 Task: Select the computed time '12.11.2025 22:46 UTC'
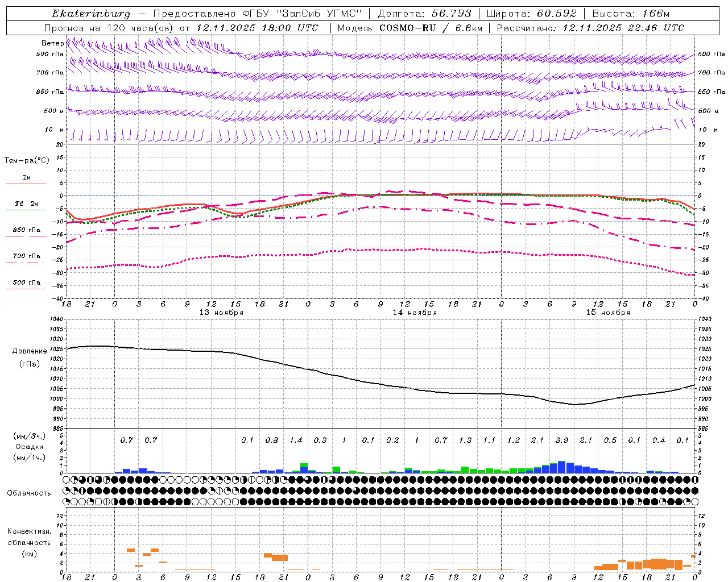pyautogui.click(x=623, y=28)
